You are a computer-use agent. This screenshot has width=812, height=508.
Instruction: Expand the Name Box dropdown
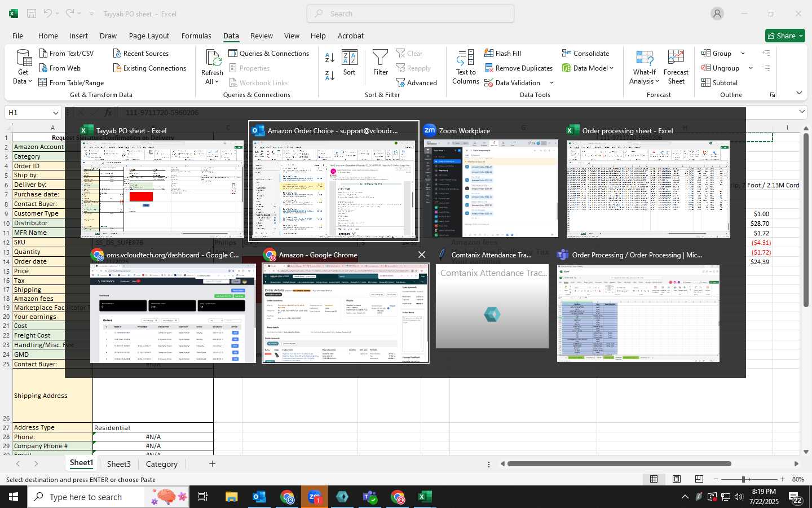pyautogui.click(x=55, y=113)
